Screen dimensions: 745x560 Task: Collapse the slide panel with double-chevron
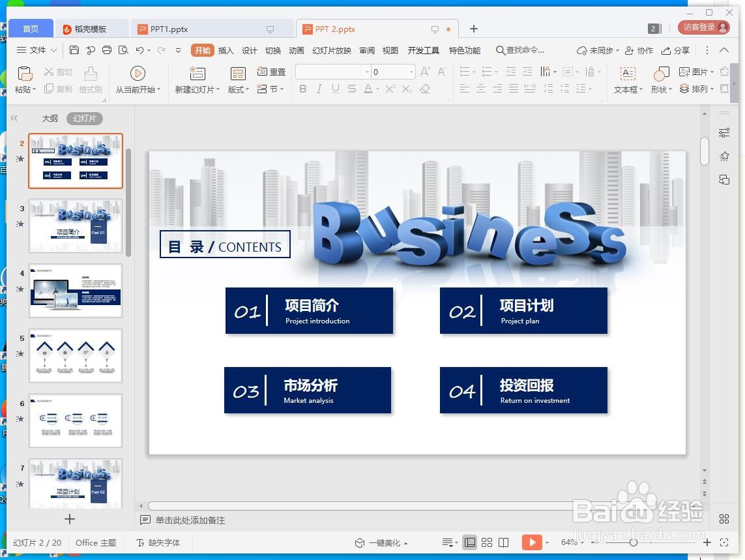click(x=14, y=119)
